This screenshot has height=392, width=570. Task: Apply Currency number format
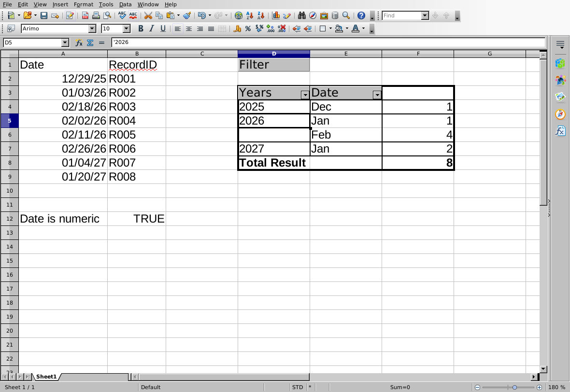(x=237, y=28)
